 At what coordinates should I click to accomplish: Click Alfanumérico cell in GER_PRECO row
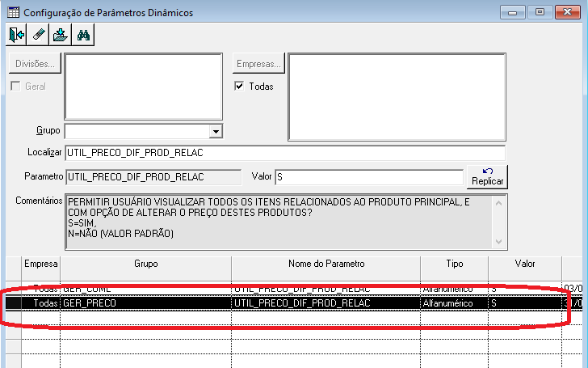[x=455, y=303]
